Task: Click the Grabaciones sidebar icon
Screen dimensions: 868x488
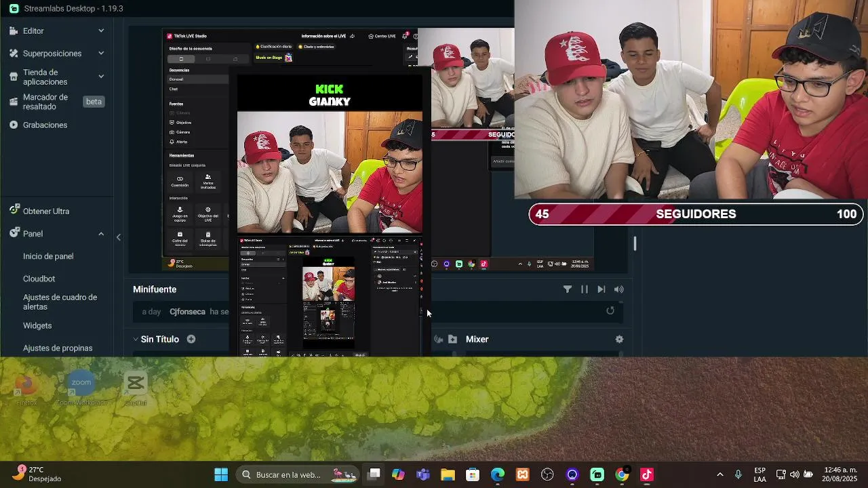Action: click(14, 125)
